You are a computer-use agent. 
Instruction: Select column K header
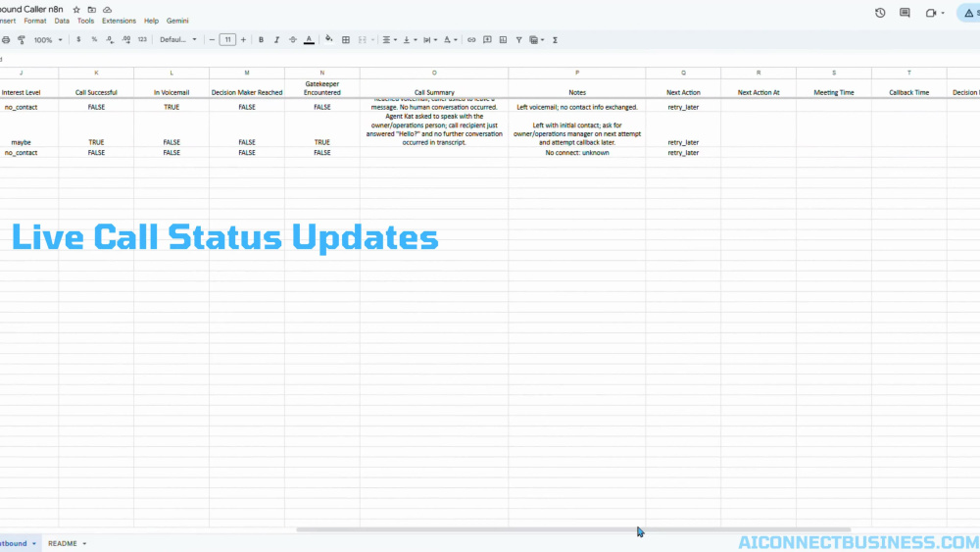[x=96, y=73]
